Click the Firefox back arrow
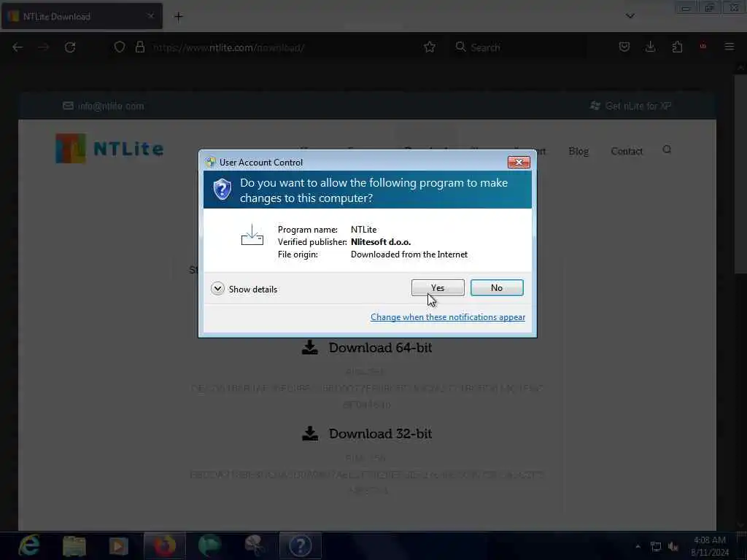Image resolution: width=747 pixels, height=560 pixels. (18, 47)
